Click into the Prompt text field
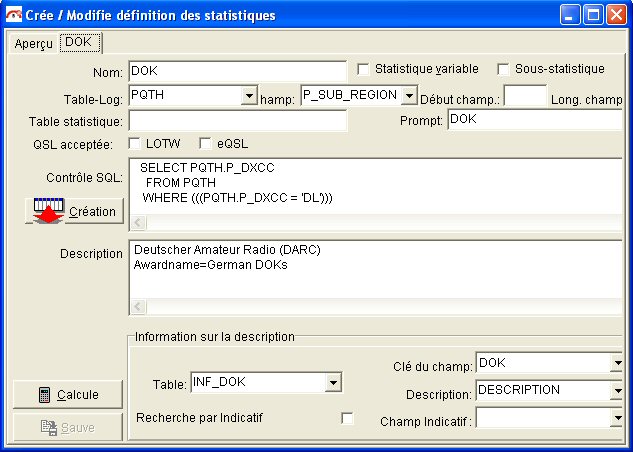The image size is (633, 452). tap(534, 120)
